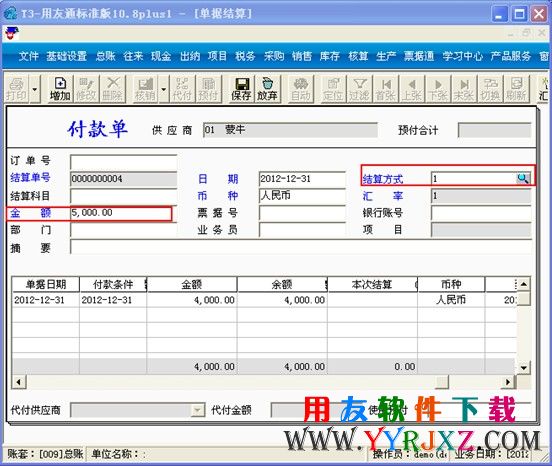Viewport: 552px width, 466px height.
Task: Open the 票据通 menu
Action: pyautogui.click(x=419, y=56)
